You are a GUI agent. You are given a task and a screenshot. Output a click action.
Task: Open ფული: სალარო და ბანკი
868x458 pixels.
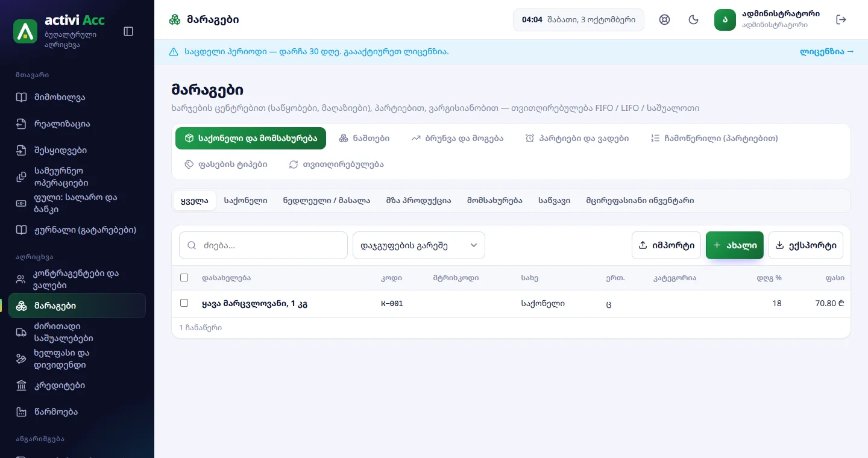pyautogui.click(x=77, y=204)
